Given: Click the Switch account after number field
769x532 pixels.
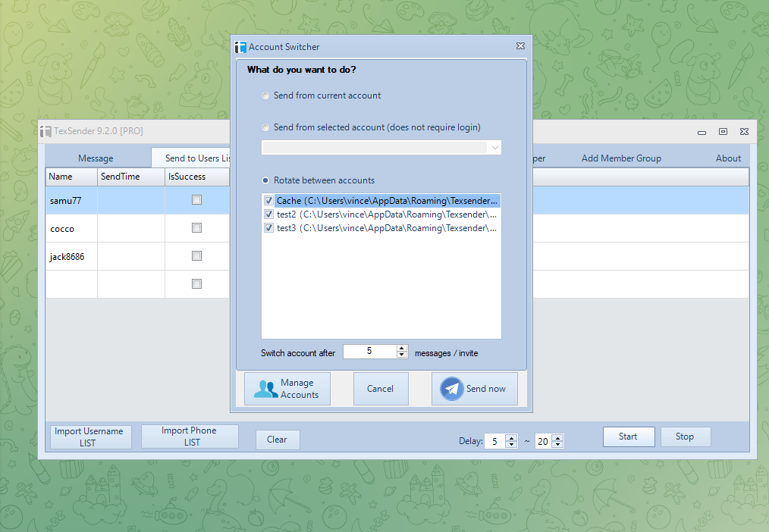Looking at the screenshot, I should (370, 351).
